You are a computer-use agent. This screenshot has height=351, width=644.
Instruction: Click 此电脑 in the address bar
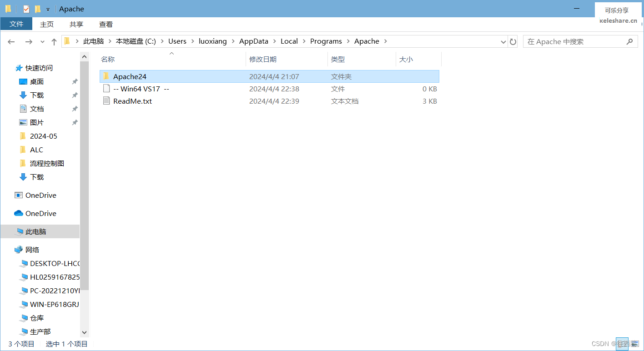point(93,41)
